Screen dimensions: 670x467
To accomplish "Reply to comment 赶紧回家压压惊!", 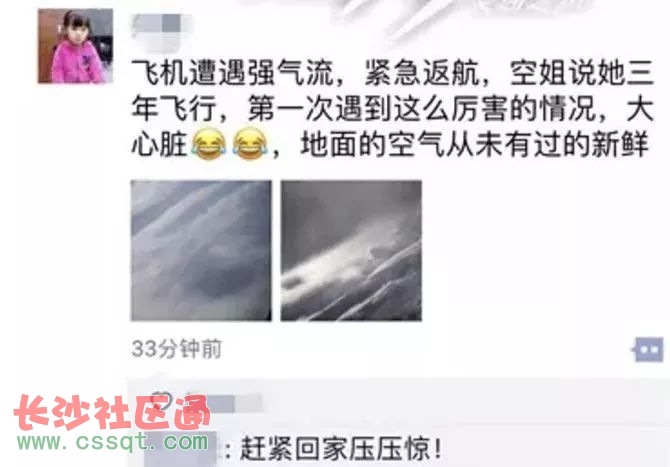I will click(340, 449).
